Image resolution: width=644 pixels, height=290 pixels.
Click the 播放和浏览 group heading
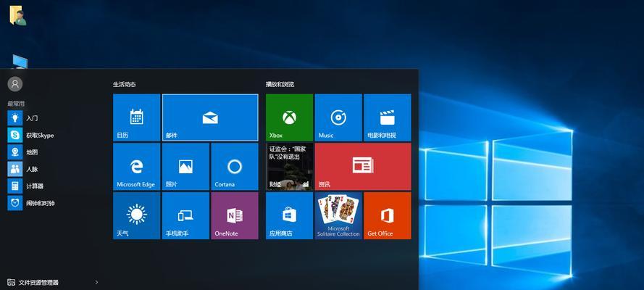coord(280,84)
